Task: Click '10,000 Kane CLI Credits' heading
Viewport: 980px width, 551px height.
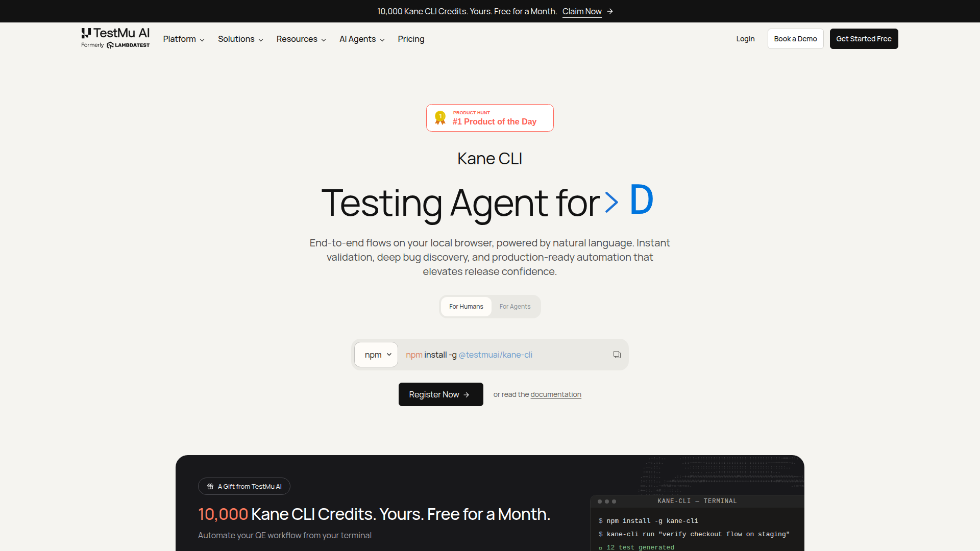Action: [x=374, y=514]
